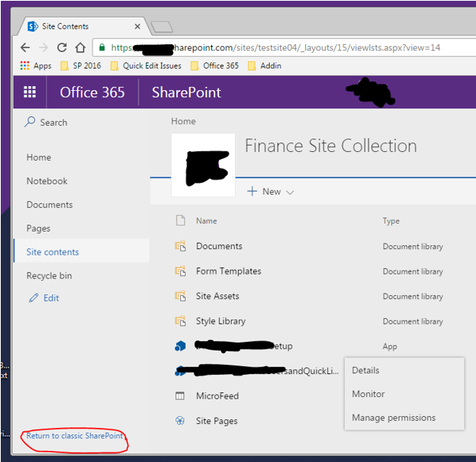Viewport: 476px width, 462px height.
Task: Open Home in the left navigation
Action: pyautogui.click(x=39, y=157)
